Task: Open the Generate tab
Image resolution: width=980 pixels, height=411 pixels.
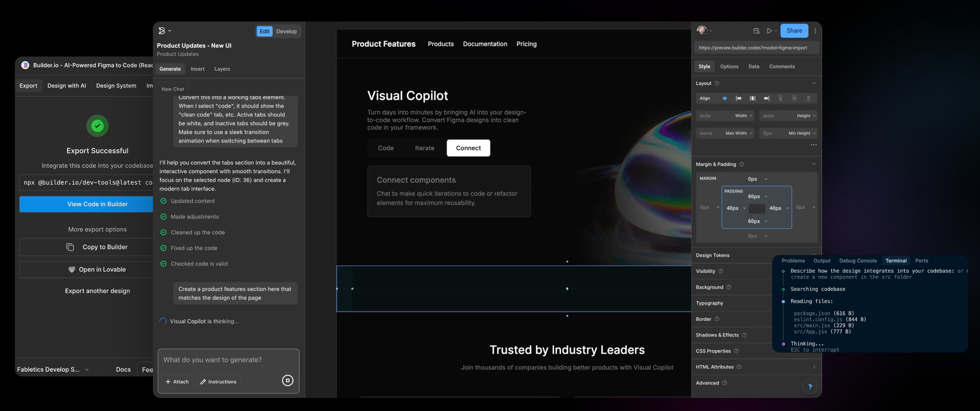Action: tap(170, 69)
